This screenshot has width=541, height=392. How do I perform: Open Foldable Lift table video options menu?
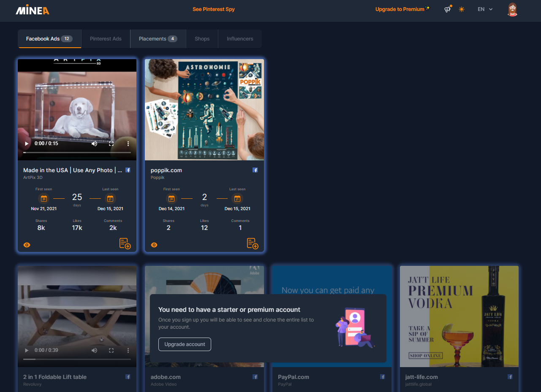(128, 350)
